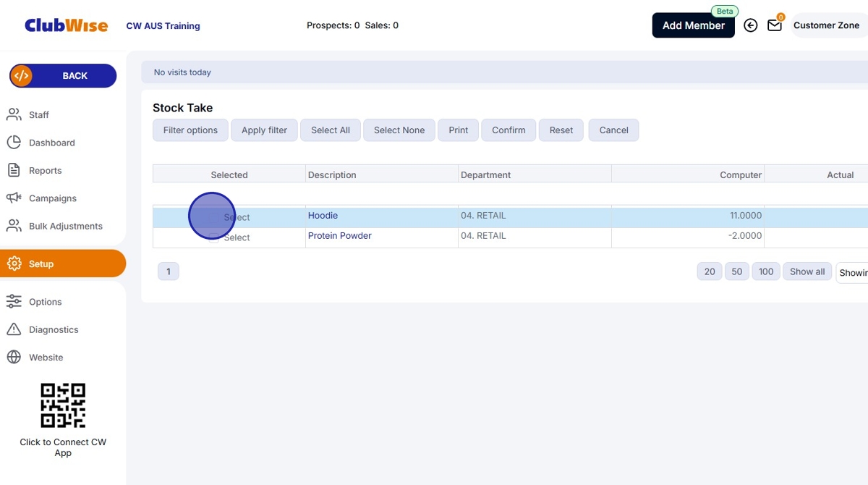This screenshot has height=485, width=868.
Task: Select the Setup gear icon
Action: tap(14, 263)
